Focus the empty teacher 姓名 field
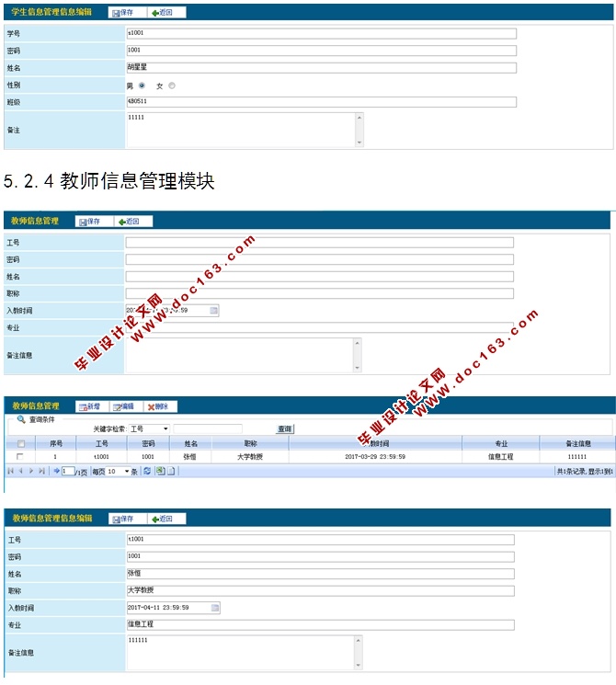The width and height of the screenshot is (616, 685). 319,277
